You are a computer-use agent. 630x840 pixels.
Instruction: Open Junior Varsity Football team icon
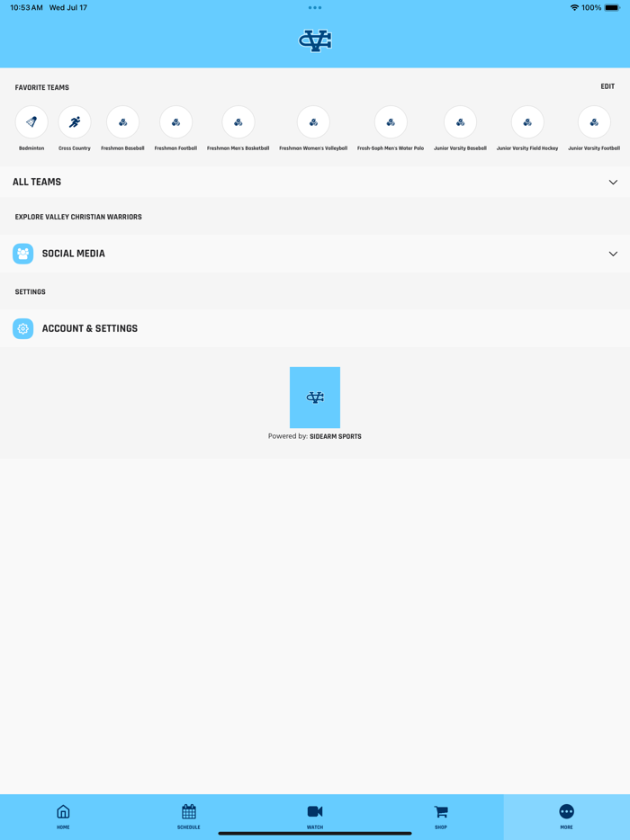(x=594, y=122)
